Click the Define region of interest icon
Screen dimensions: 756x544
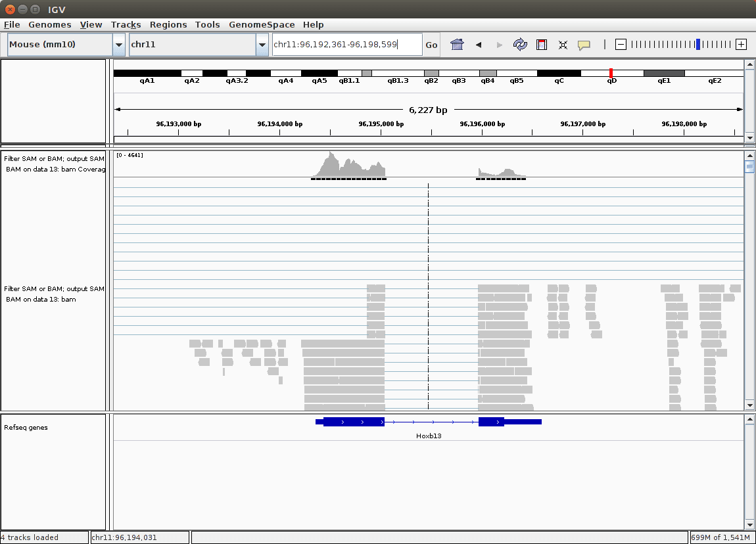pos(542,45)
